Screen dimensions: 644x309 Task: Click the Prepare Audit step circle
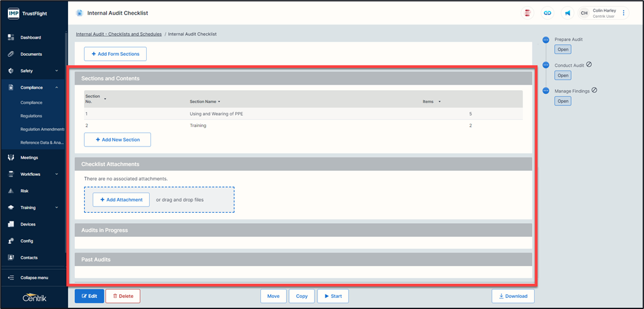(546, 40)
